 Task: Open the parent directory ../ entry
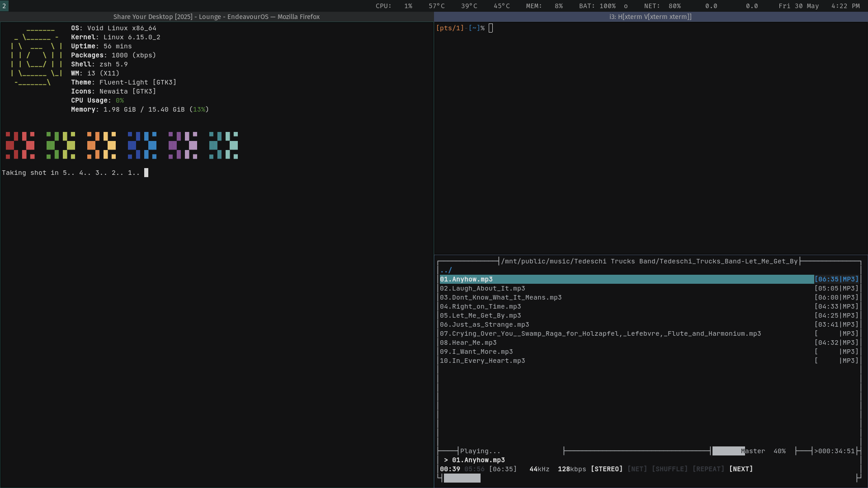446,270
